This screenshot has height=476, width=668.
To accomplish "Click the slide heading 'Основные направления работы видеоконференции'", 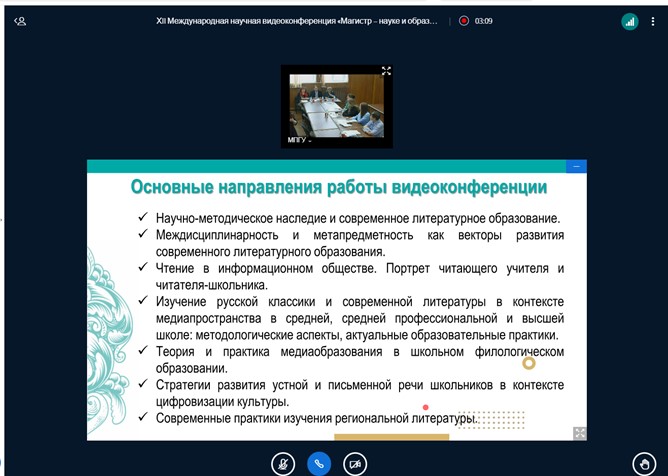I will click(x=340, y=187).
